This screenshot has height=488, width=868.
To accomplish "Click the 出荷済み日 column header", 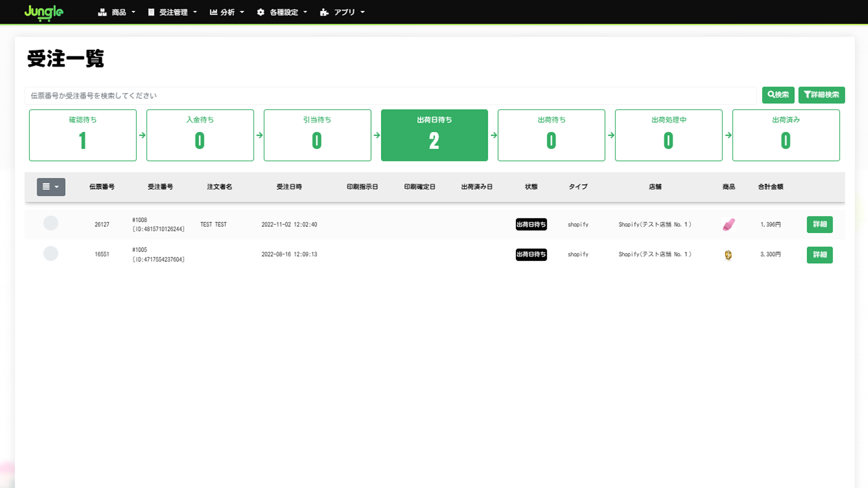I will [x=477, y=187].
